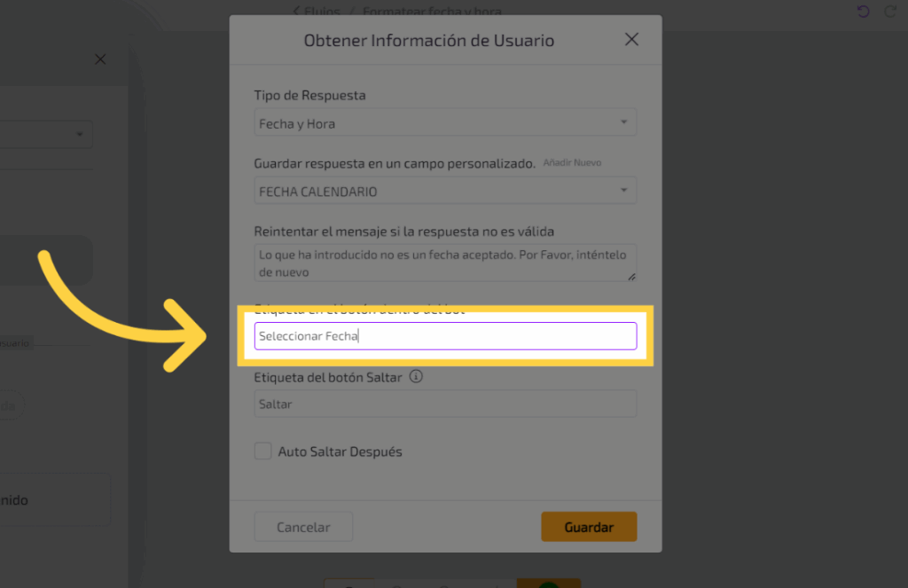Screen dimensions: 908x588
Task: Click the green circle button at bottom
Action: coord(549,584)
